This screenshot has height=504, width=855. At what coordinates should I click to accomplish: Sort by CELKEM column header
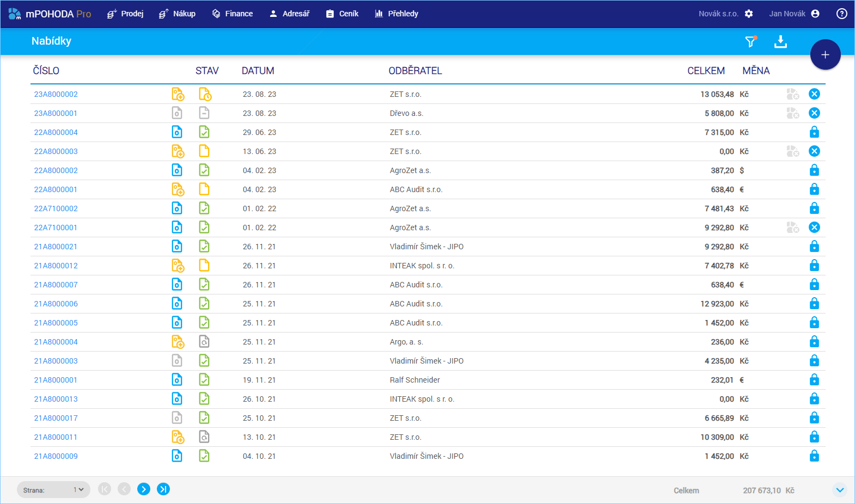coord(706,71)
